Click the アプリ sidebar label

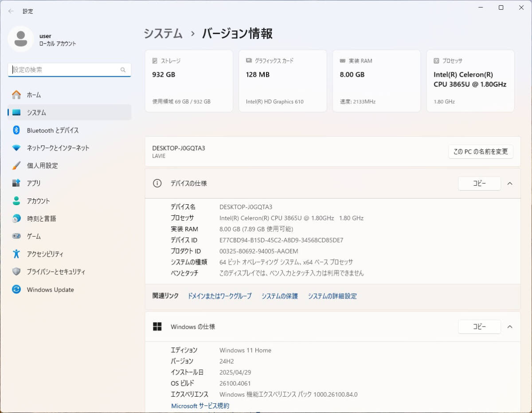pos(34,183)
